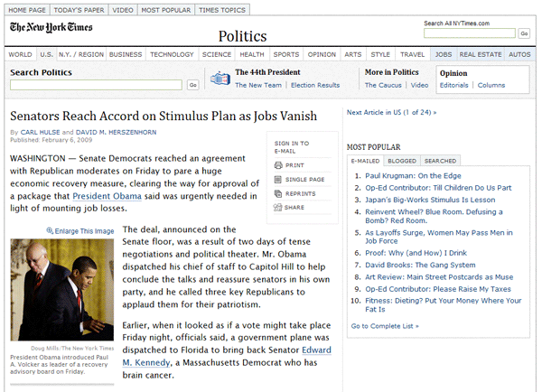Click Go button next to NYTimes.com search

524,33
